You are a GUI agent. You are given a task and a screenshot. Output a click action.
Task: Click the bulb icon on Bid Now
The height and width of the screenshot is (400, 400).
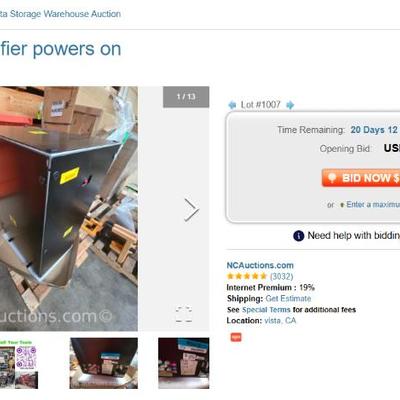click(x=332, y=177)
